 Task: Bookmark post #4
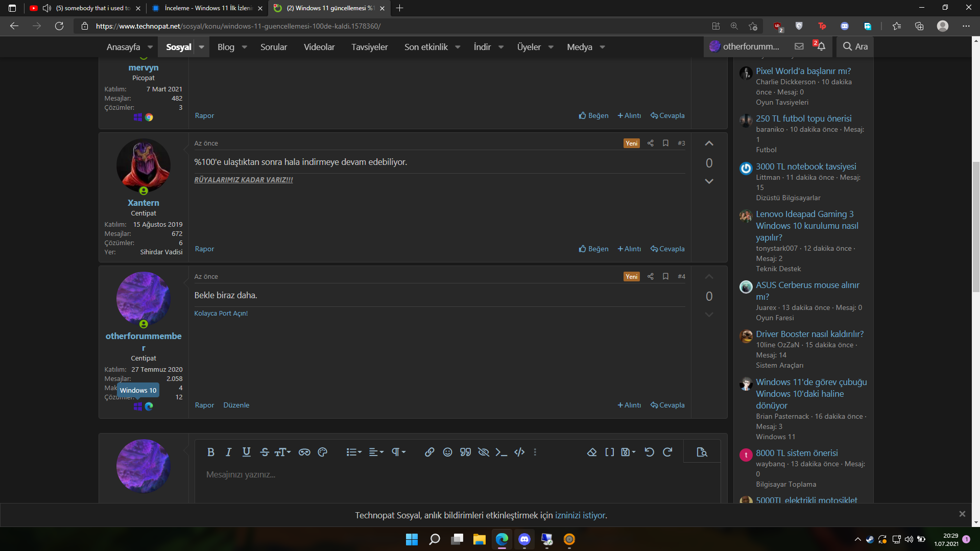tap(665, 276)
